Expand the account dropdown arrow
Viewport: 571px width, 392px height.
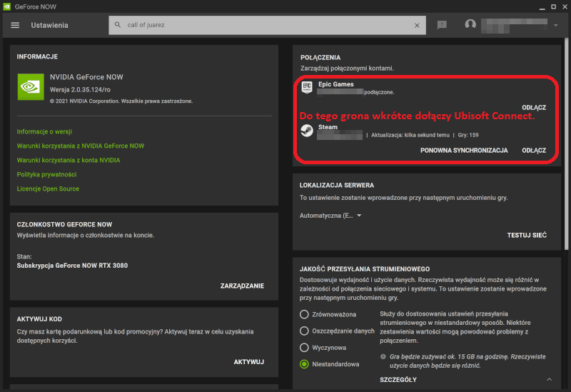tap(556, 25)
